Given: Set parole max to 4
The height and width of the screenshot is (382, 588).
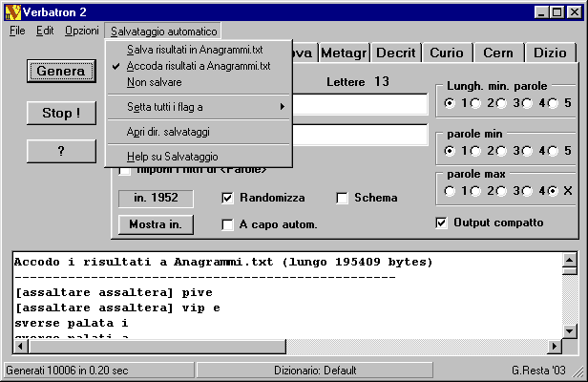Looking at the screenshot, I should coord(527,191).
